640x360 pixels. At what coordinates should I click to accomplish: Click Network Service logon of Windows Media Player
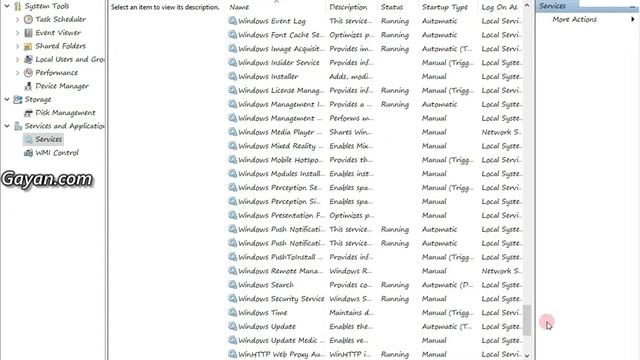point(501,132)
